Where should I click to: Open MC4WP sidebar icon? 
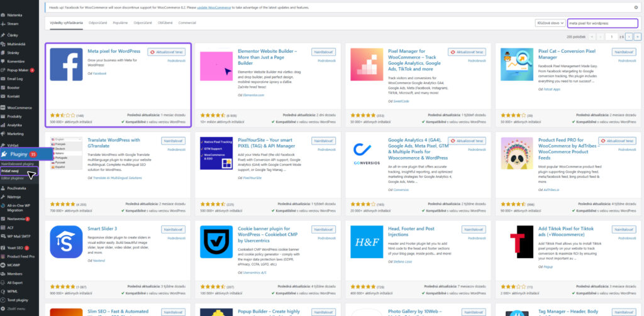3,265
